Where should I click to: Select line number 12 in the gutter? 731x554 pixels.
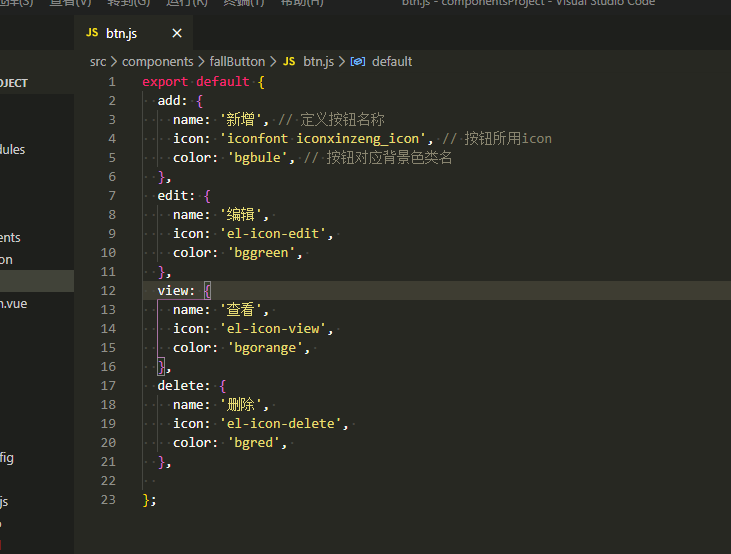tap(108, 291)
